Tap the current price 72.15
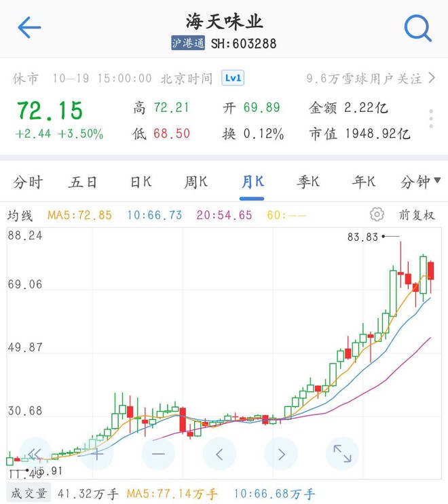 50,109
